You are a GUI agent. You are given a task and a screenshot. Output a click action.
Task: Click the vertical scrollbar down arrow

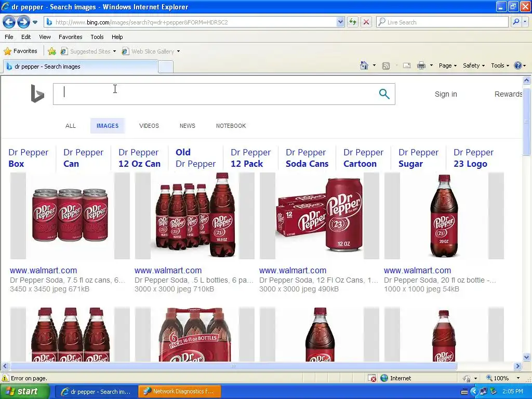[527, 357]
